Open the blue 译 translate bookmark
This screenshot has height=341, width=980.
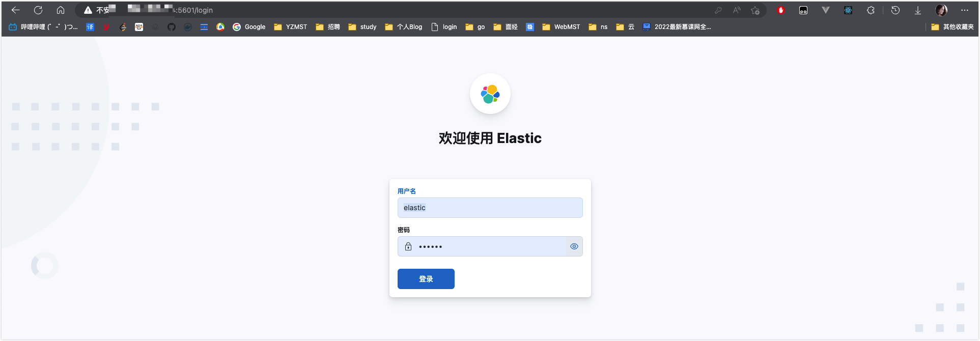(90, 27)
